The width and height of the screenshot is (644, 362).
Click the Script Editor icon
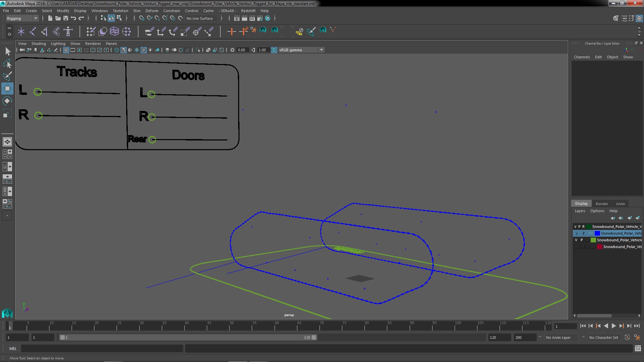pyautogui.click(x=638, y=349)
